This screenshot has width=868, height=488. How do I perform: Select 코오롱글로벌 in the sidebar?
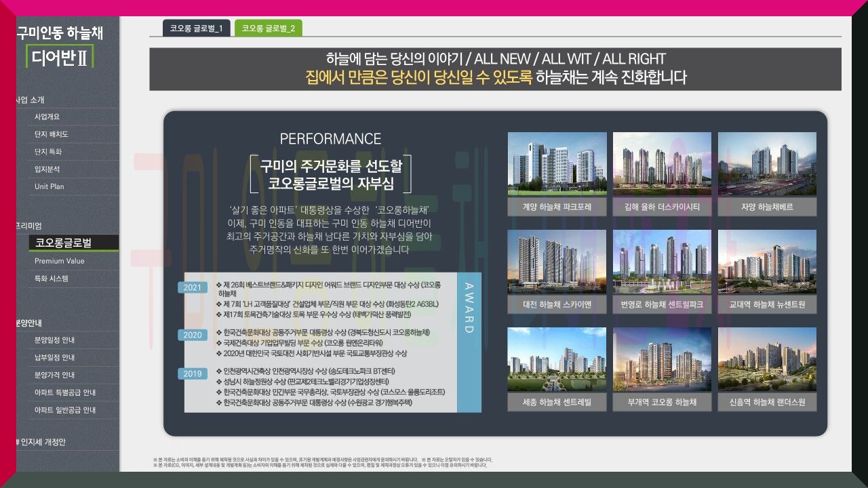click(73, 243)
